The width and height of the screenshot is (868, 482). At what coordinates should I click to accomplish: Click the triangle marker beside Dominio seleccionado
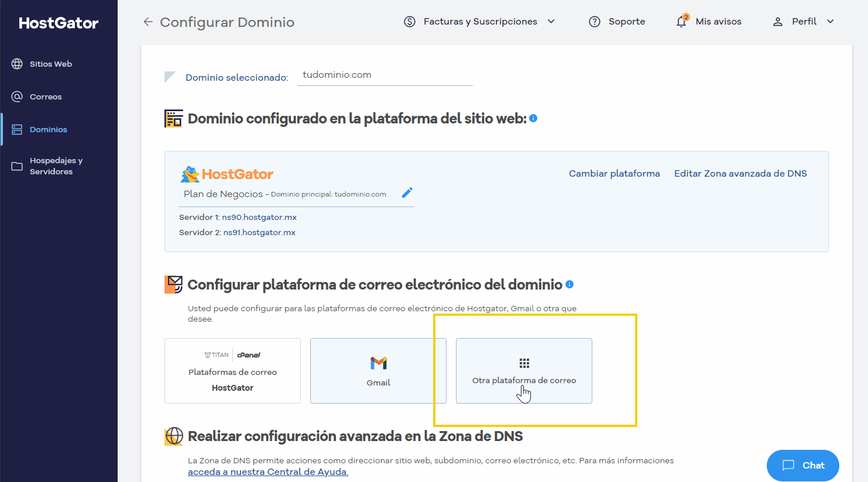click(170, 77)
